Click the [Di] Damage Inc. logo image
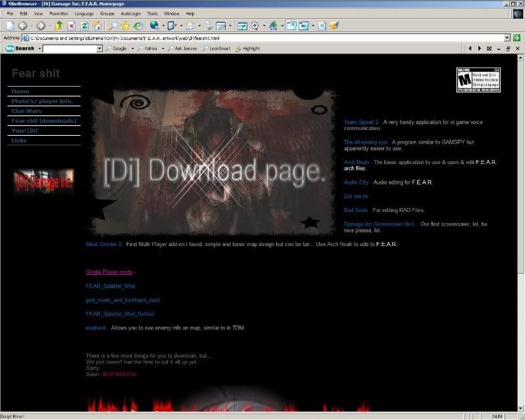Image resolution: width=525 pixels, height=420 pixels. [43, 182]
